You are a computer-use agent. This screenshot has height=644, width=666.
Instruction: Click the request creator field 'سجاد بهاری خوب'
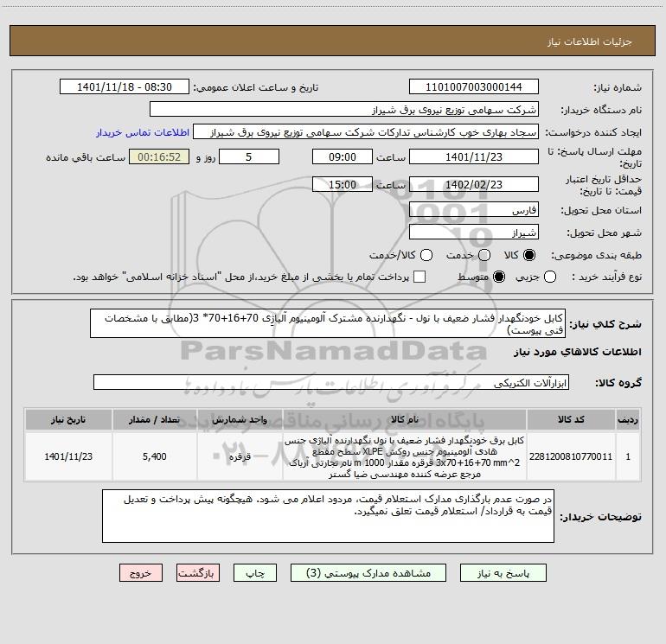click(366, 132)
